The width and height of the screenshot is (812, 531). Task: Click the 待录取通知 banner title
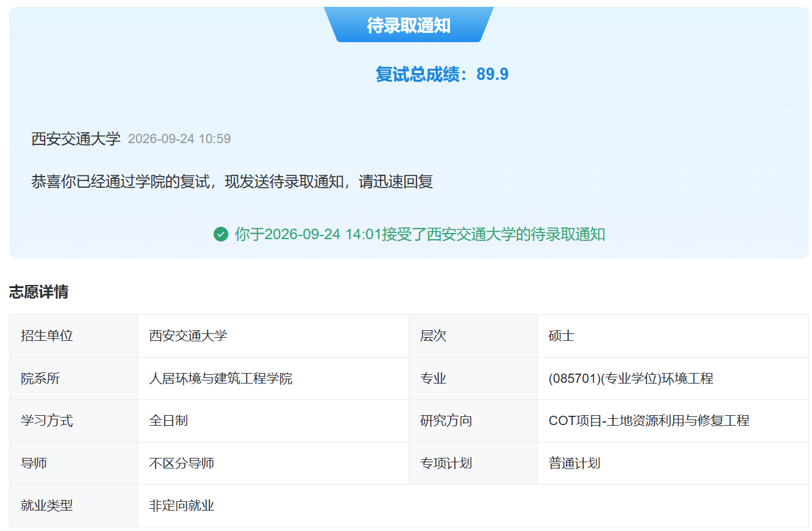point(408,25)
